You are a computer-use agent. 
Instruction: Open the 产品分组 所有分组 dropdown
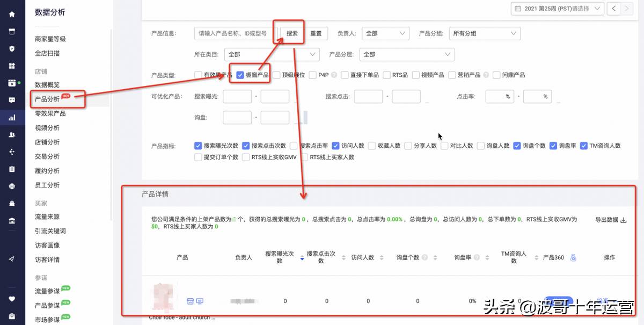pos(485,33)
